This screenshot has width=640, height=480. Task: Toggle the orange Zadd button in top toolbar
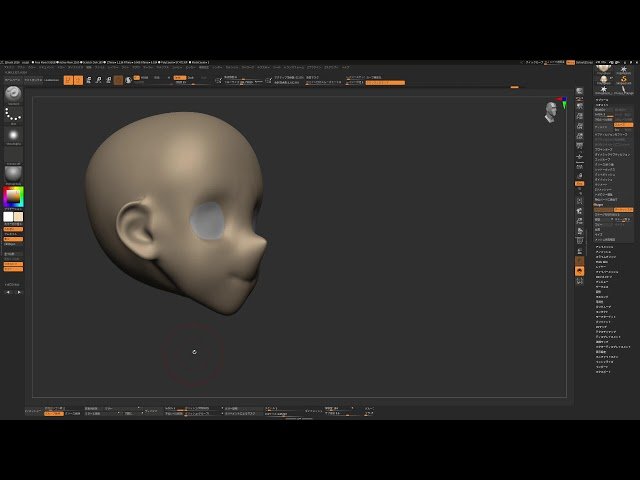point(180,77)
